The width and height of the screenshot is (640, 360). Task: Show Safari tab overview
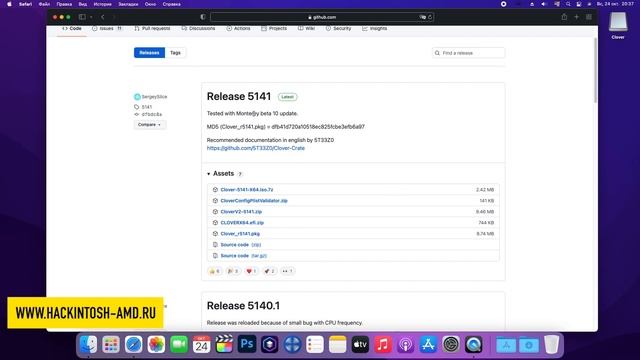pyautogui.click(x=589, y=17)
